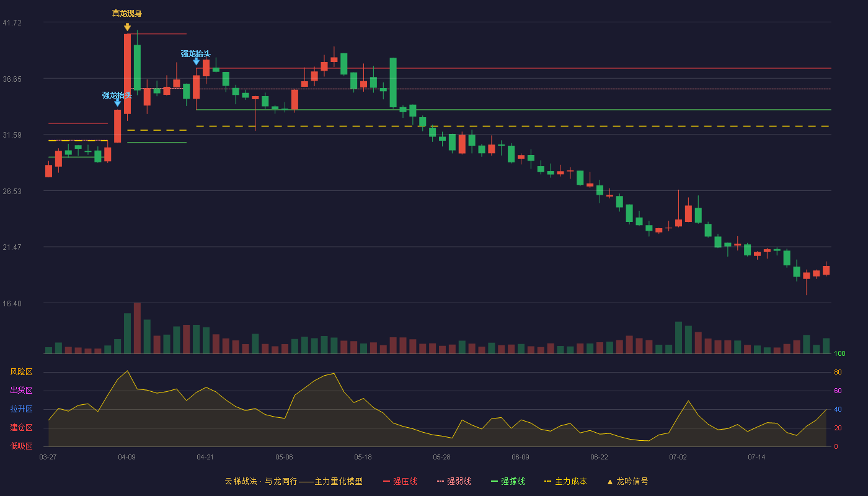Click the 07-02 date label
This screenshot has height=496, width=868.
click(x=678, y=457)
